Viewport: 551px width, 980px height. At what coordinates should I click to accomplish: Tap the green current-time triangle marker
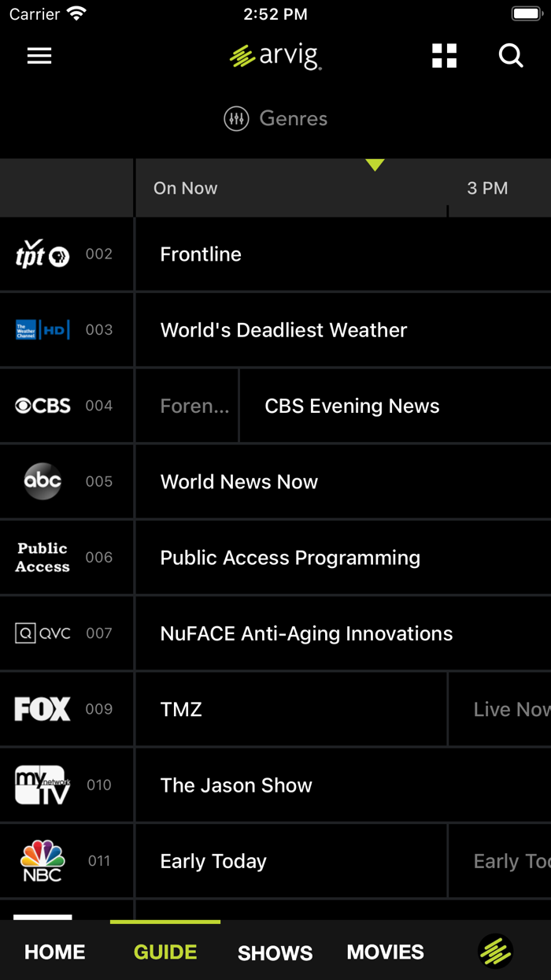375,164
